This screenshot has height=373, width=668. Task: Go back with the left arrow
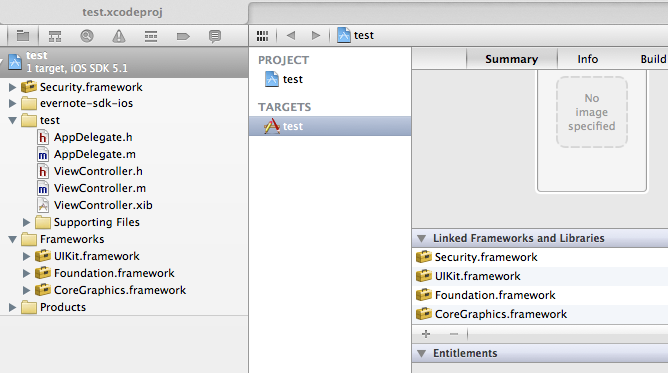pos(291,35)
